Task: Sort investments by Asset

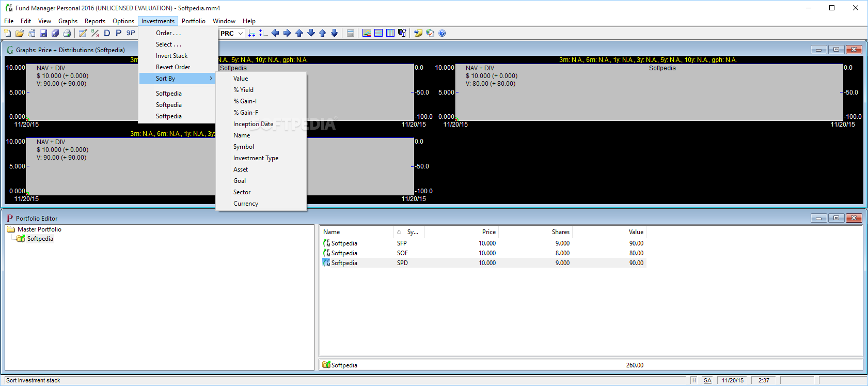Action: tap(261, 169)
